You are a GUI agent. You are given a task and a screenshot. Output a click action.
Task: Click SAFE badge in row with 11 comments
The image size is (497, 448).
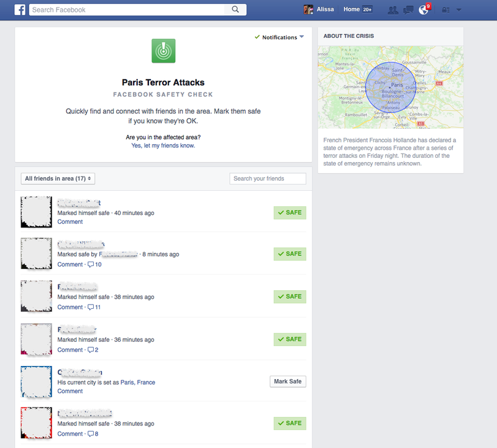(x=290, y=297)
